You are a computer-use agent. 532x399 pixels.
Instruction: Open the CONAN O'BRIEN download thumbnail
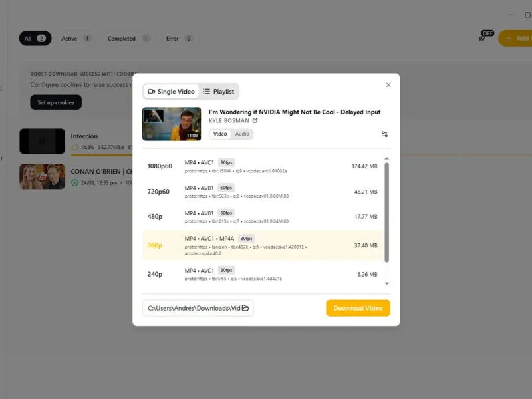[x=42, y=176]
